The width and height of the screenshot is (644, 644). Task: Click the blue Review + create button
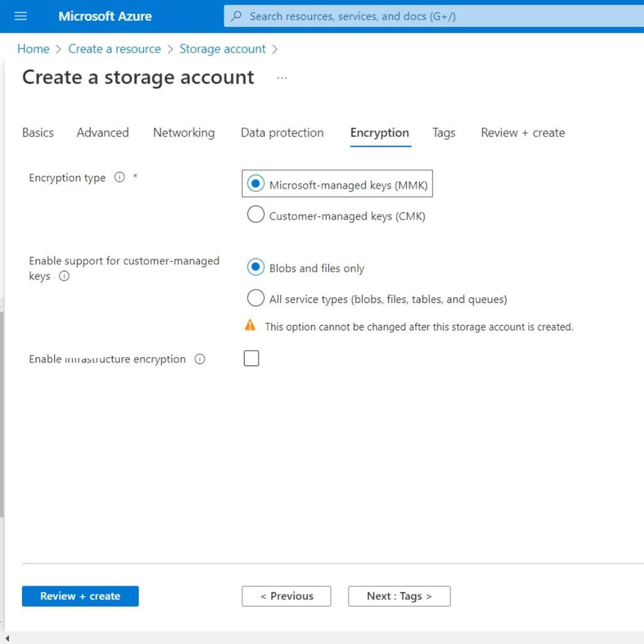(x=80, y=596)
